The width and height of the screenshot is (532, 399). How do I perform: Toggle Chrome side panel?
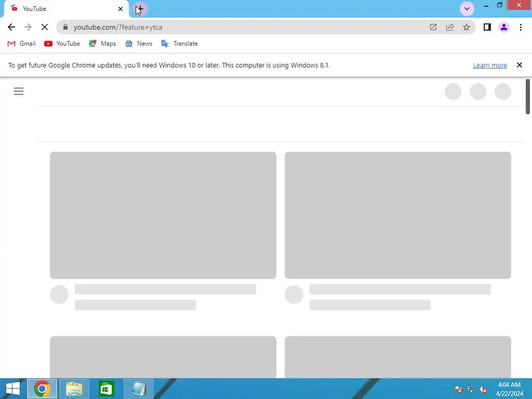tap(487, 27)
